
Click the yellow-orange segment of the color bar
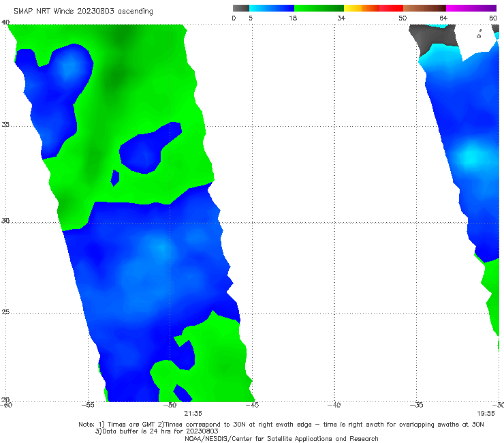(361, 8)
